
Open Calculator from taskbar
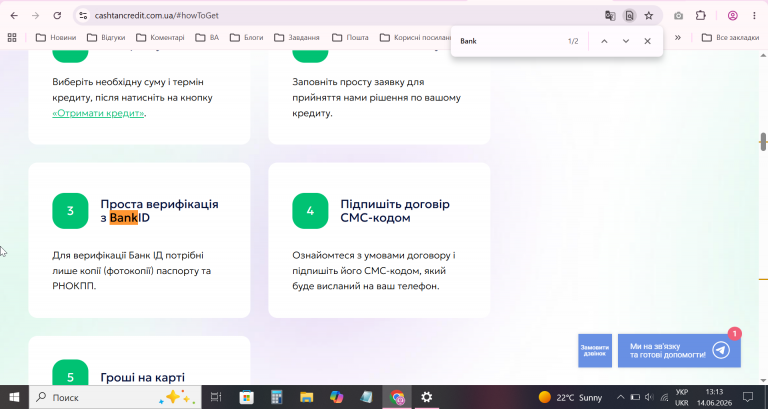tap(277, 397)
